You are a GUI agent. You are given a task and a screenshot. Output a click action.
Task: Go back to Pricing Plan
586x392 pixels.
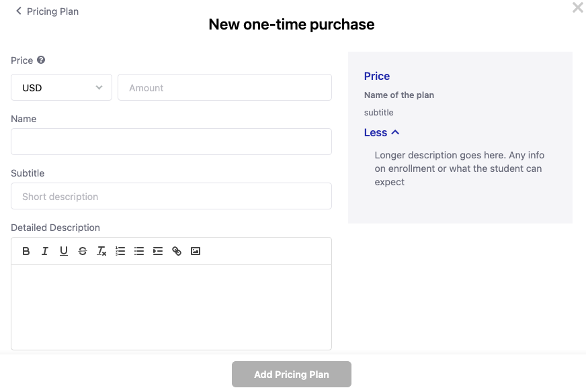pyautogui.click(x=47, y=11)
